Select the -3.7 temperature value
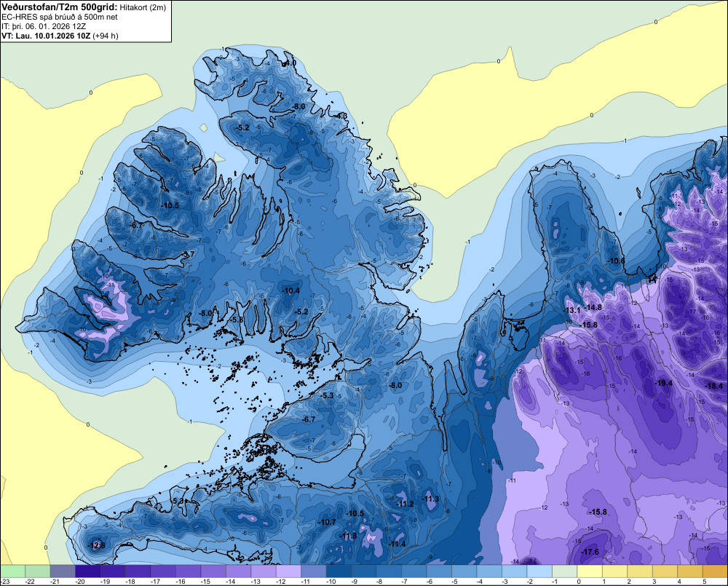The height and width of the screenshot is (586, 728). tap(189, 254)
